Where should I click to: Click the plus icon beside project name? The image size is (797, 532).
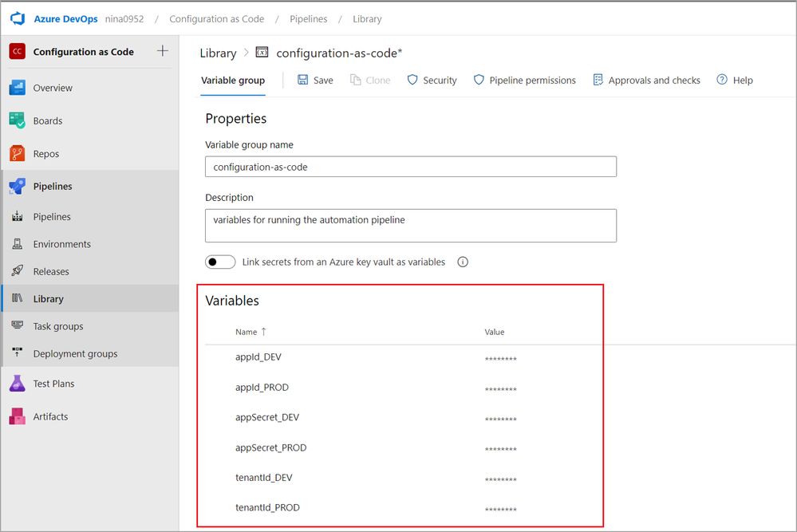(x=163, y=51)
